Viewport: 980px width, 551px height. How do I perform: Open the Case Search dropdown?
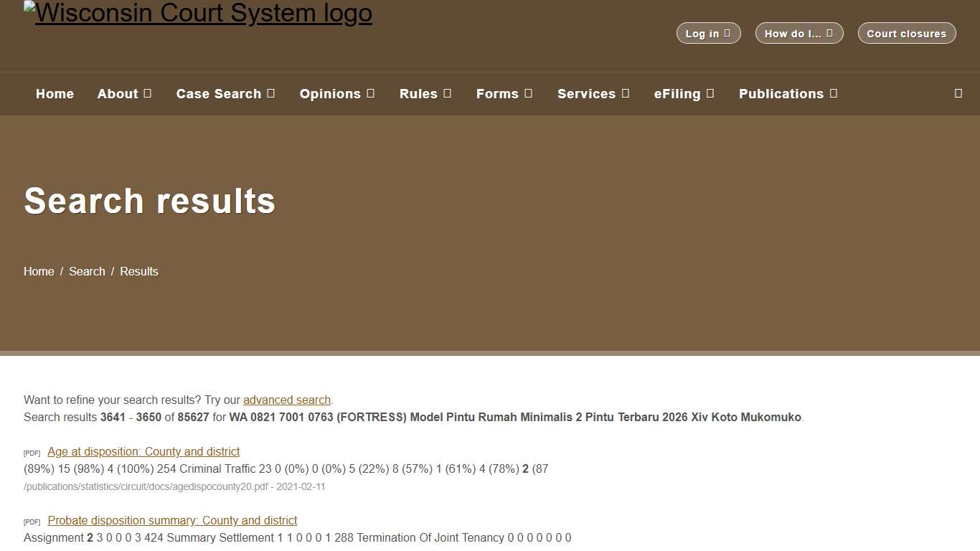(225, 94)
